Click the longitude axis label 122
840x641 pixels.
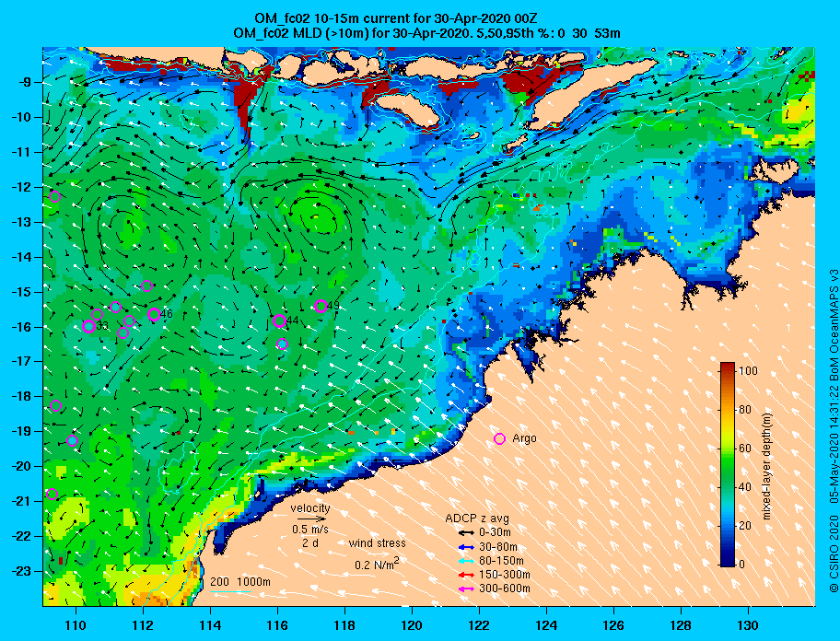click(x=479, y=625)
